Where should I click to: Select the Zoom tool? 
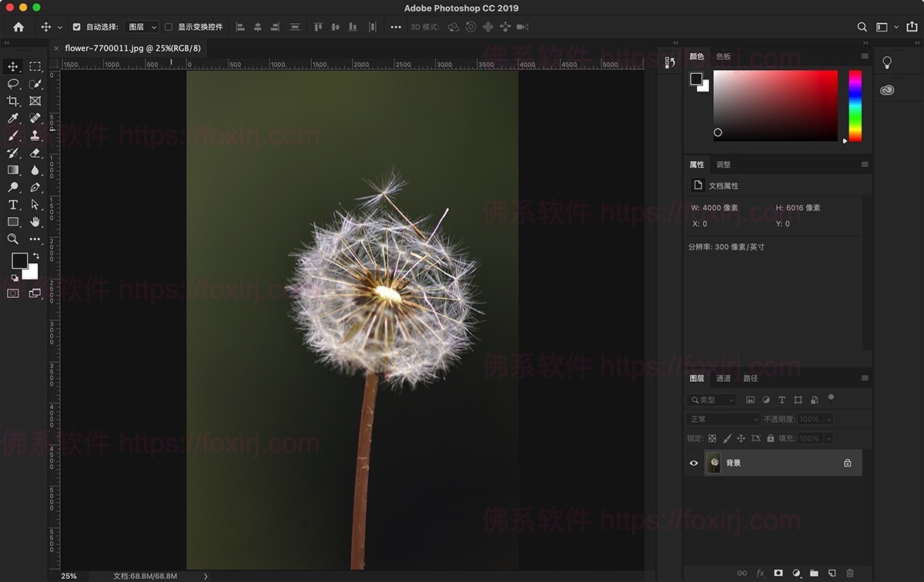coord(13,239)
